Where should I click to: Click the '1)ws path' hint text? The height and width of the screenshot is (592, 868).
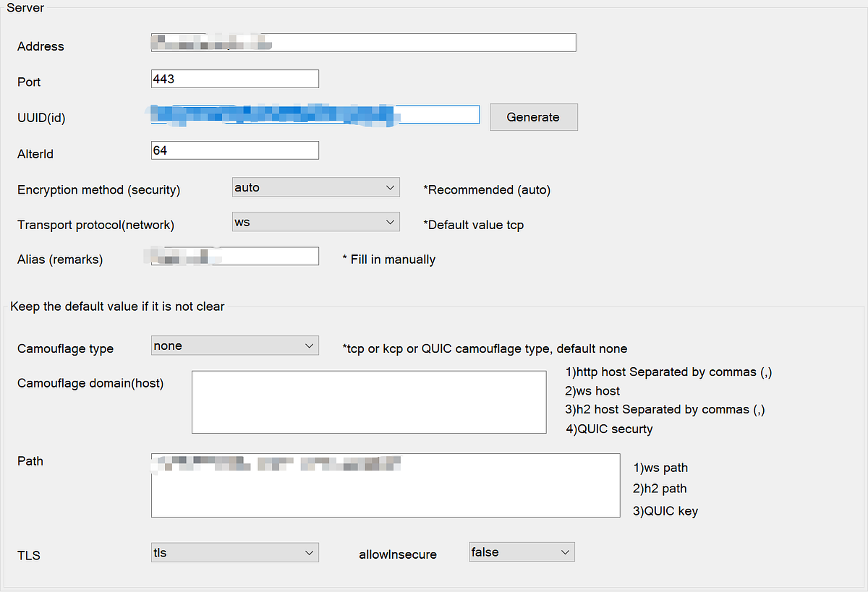click(660, 468)
